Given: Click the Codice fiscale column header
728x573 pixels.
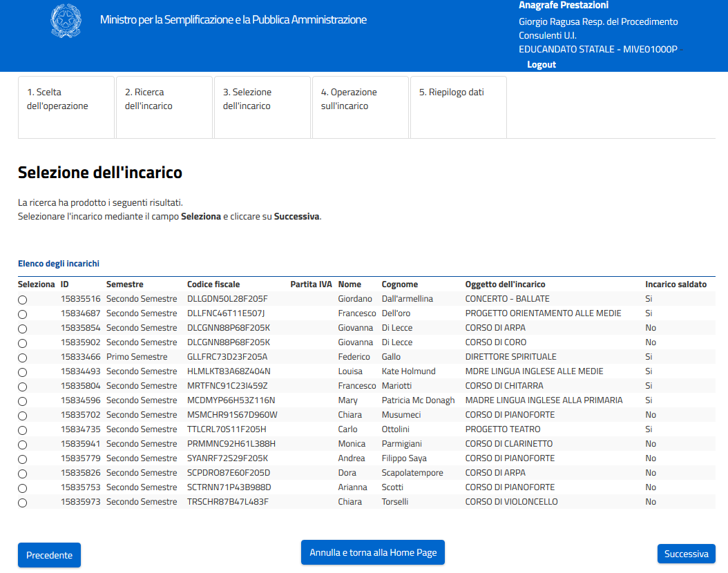Looking at the screenshot, I should [213, 284].
